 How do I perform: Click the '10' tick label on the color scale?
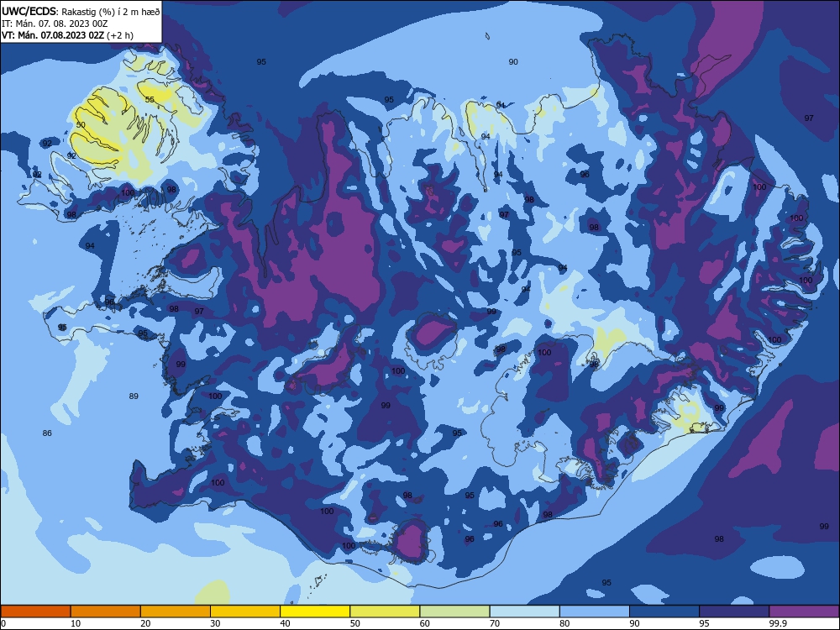(x=76, y=623)
